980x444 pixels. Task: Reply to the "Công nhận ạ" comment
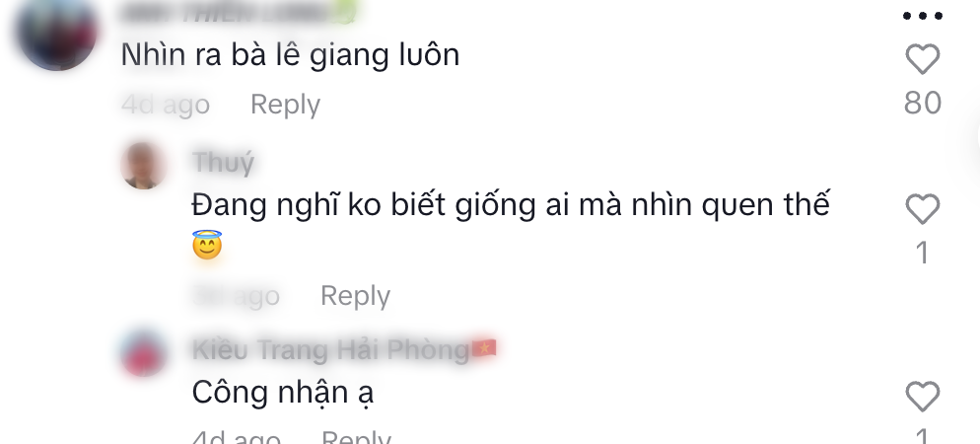click(x=356, y=436)
